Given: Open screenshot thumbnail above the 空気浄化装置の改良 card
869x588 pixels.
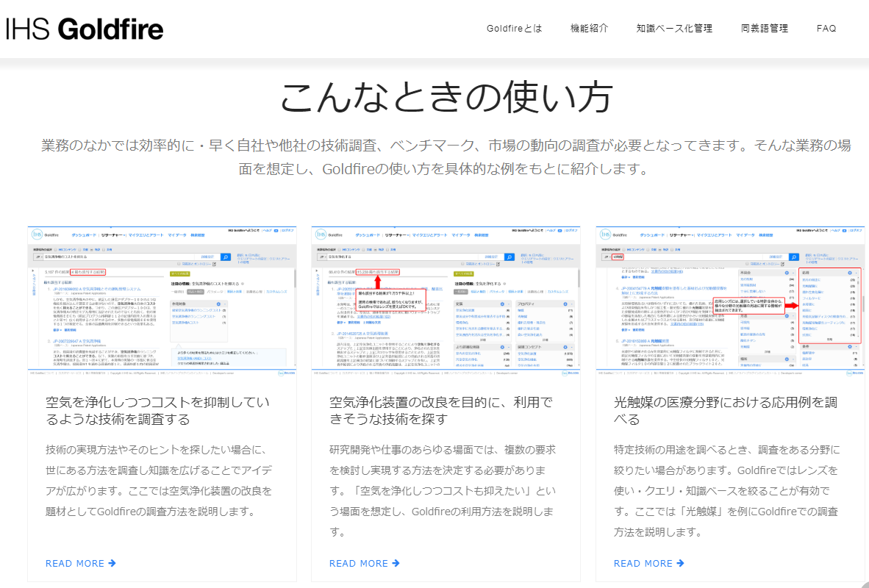Looking at the screenshot, I should (446, 301).
